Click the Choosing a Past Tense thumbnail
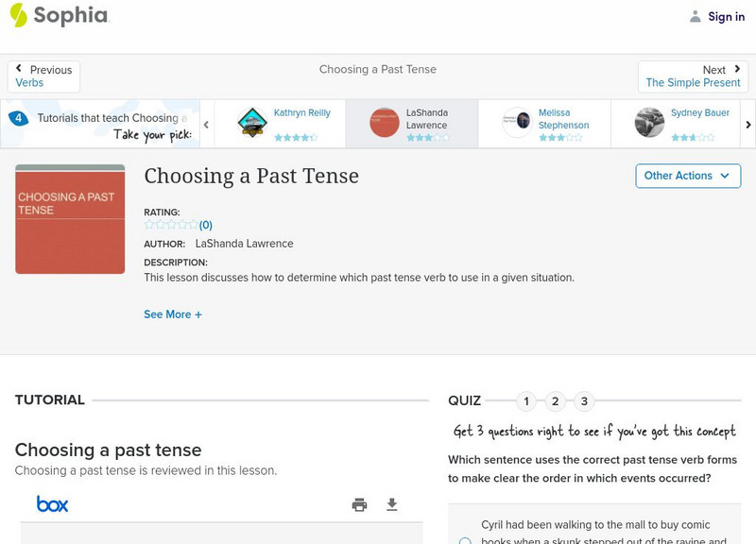The height and width of the screenshot is (544, 756). [70, 219]
